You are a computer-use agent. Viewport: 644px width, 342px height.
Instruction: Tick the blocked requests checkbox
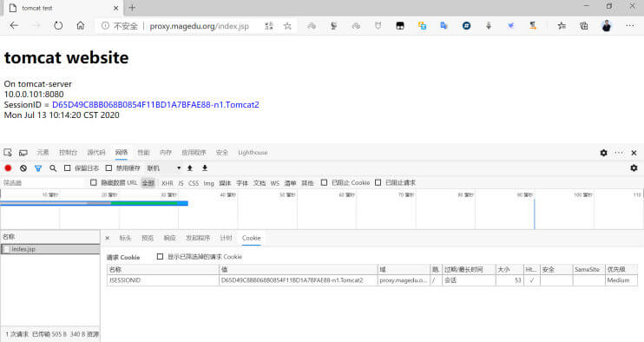[378, 182]
